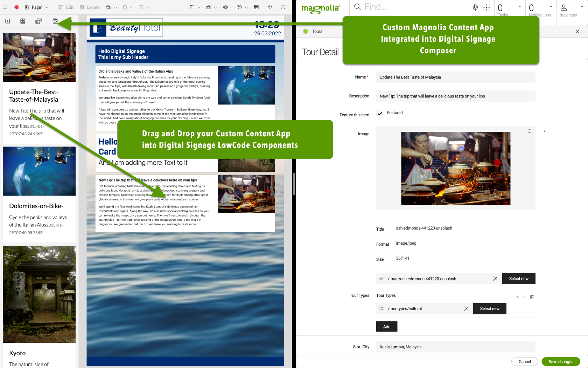Expand the Tasks counter dropdown
The width and height of the screenshot is (588, 368).
519,7
